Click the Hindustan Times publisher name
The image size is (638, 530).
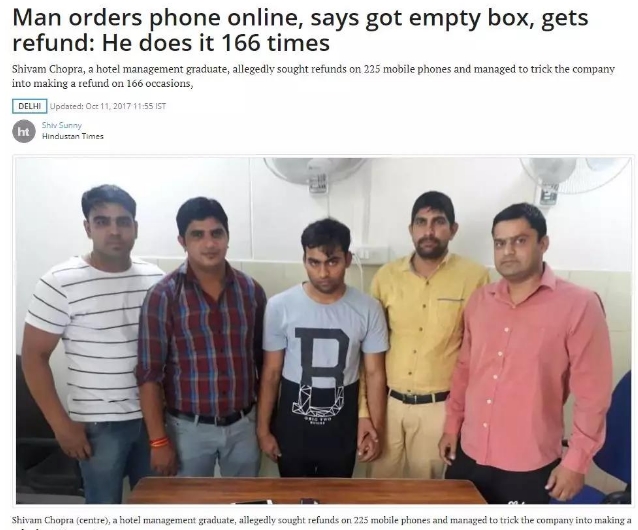click(73, 136)
